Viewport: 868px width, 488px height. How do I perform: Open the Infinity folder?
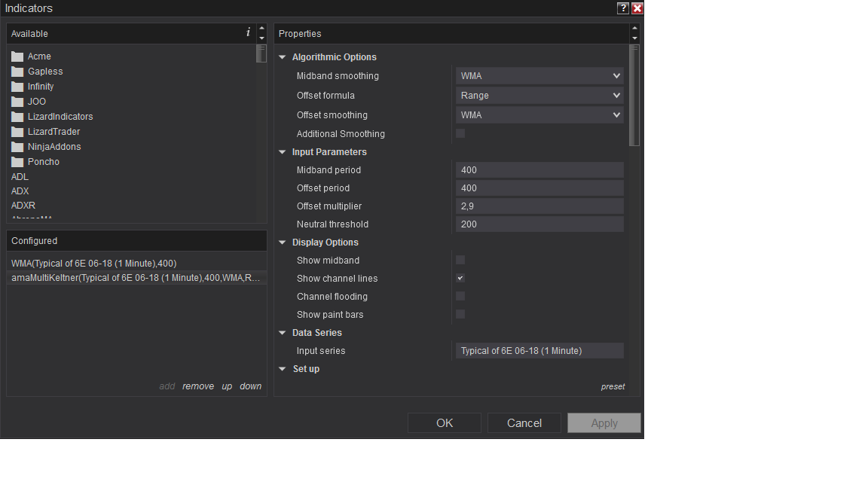[32, 87]
